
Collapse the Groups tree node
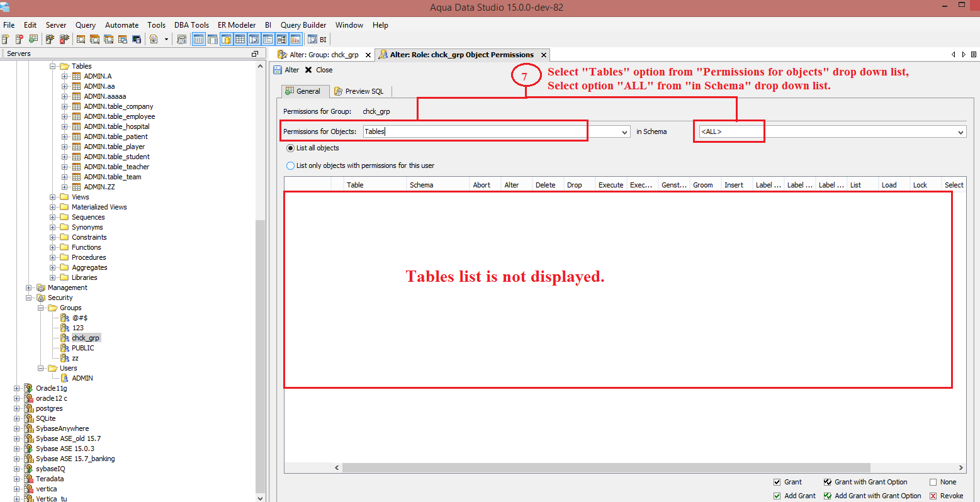(41, 308)
